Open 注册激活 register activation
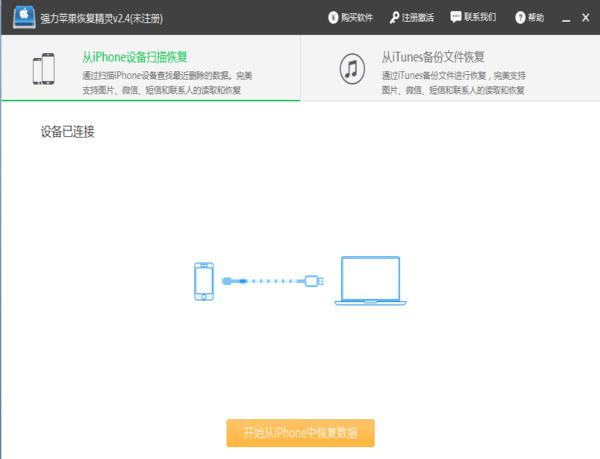The width and height of the screenshot is (600, 459). tap(417, 17)
